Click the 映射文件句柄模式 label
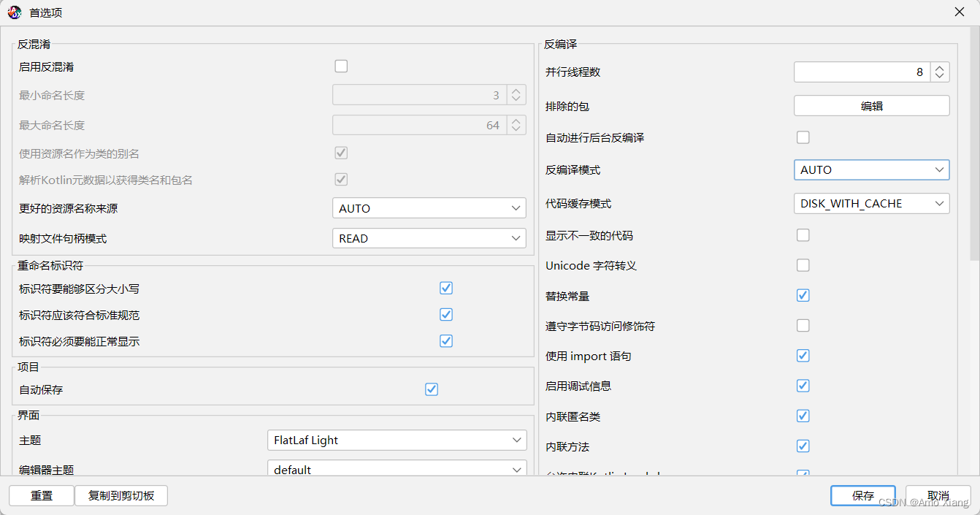The image size is (980, 515). point(63,239)
